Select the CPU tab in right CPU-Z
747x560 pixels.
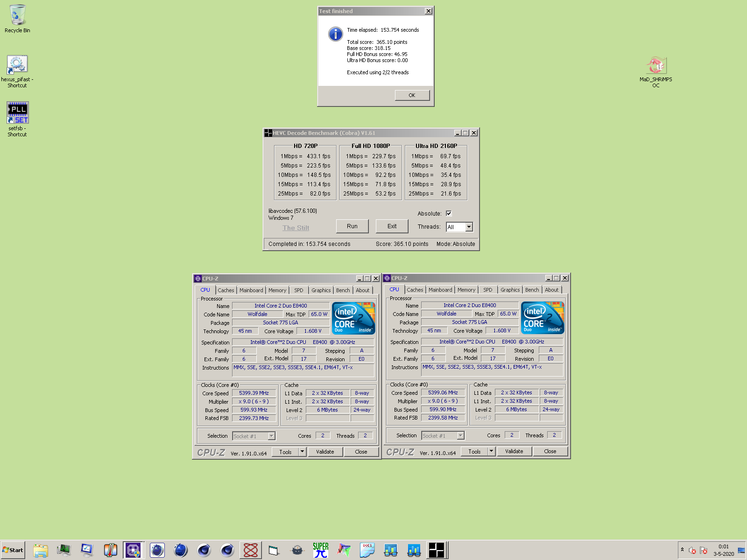pyautogui.click(x=395, y=289)
